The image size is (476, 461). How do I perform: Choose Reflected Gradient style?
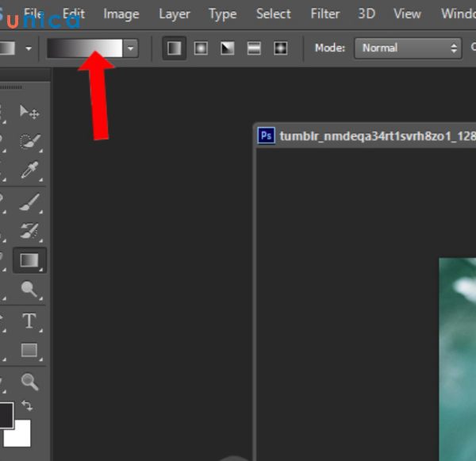click(x=254, y=48)
